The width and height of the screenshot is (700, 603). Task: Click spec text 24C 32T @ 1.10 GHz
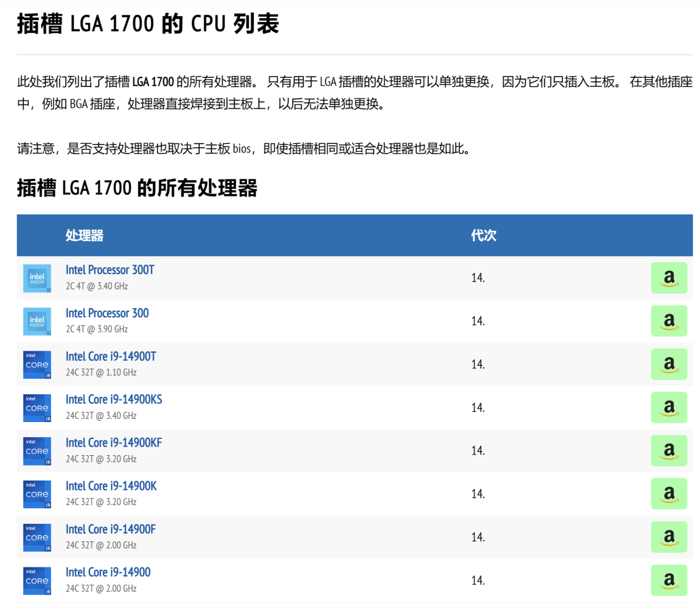[101, 373]
